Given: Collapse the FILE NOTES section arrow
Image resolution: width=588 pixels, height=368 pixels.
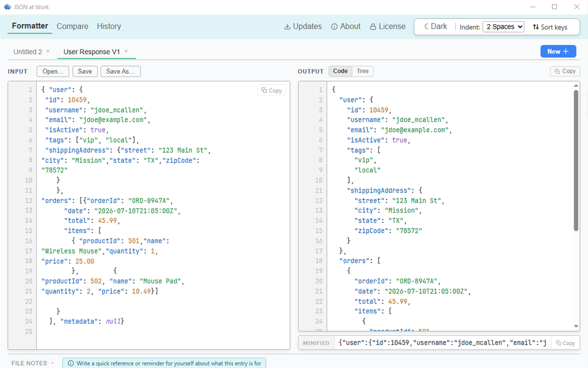Looking at the screenshot, I should [x=52, y=363].
